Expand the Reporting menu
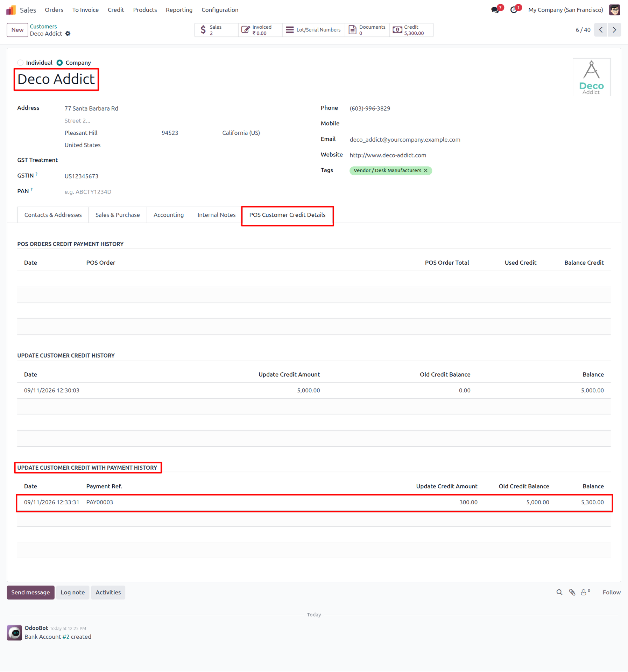The height and width of the screenshot is (672, 628). pyautogui.click(x=179, y=10)
